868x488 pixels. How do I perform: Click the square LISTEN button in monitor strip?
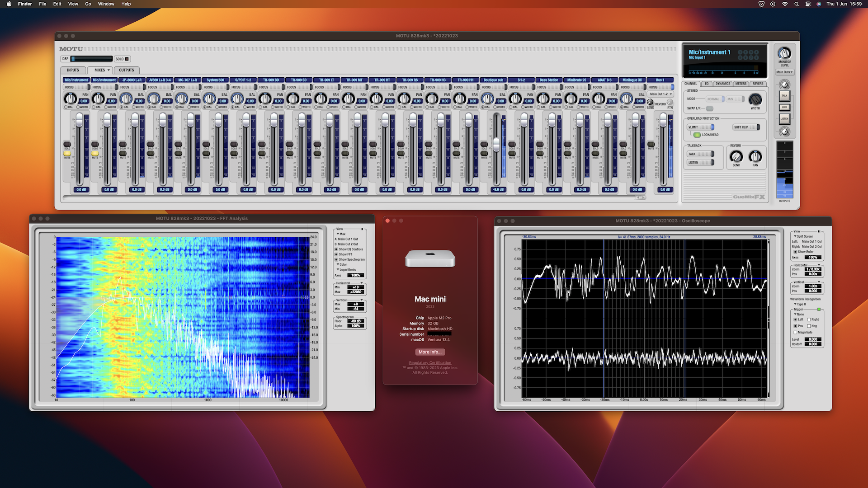coord(784,119)
